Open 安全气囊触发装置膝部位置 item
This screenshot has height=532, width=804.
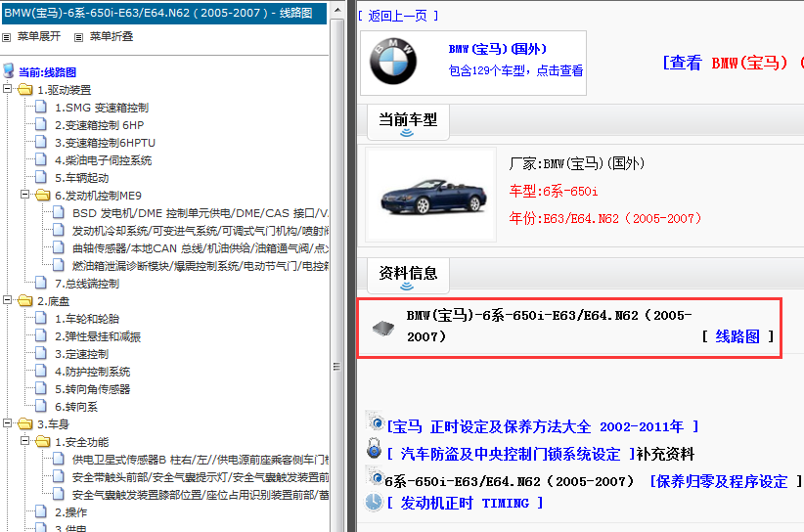tap(201, 495)
